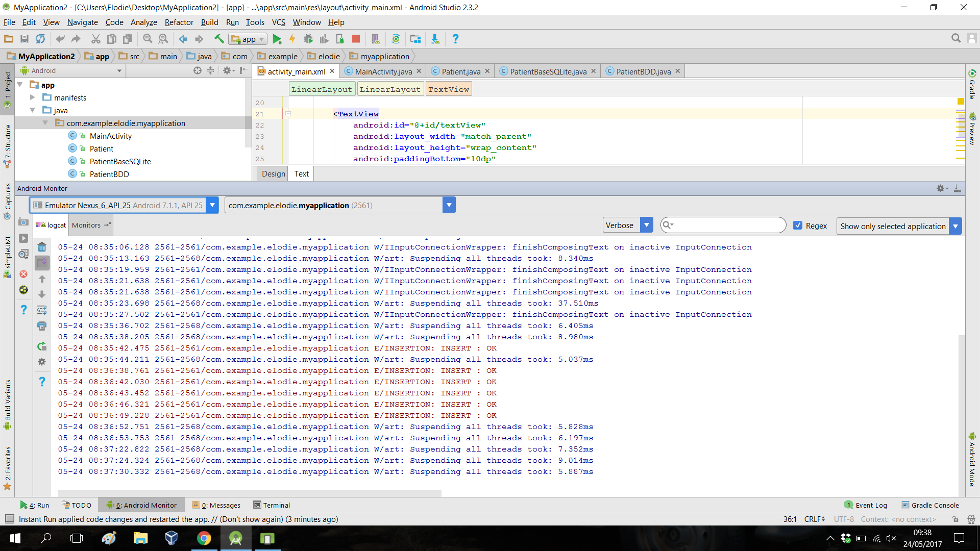Collapse the java folder node
The height and width of the screenshot is (551, 980).
(32, 110)
